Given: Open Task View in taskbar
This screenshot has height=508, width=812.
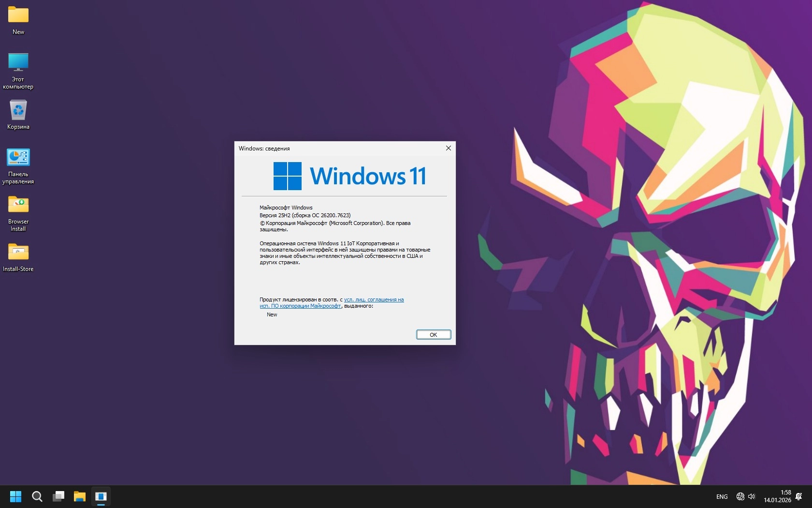Looking at the screenshot, I should point(58,496).
